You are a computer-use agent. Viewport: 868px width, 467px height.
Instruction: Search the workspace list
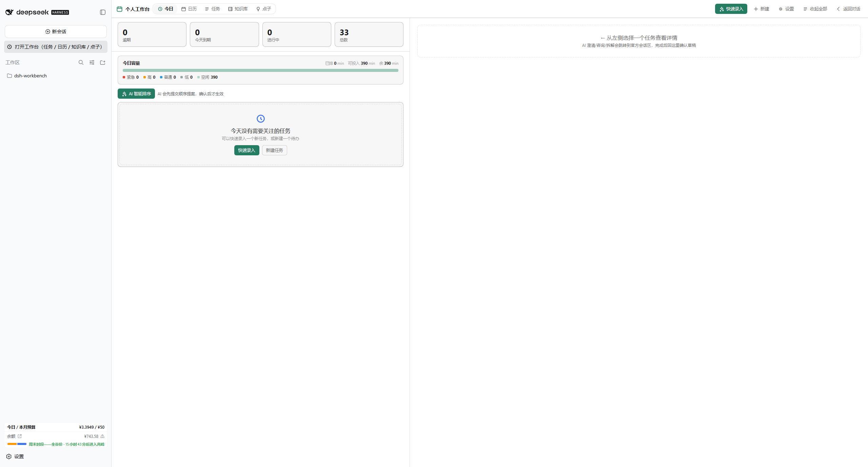(x=81, y=62)
